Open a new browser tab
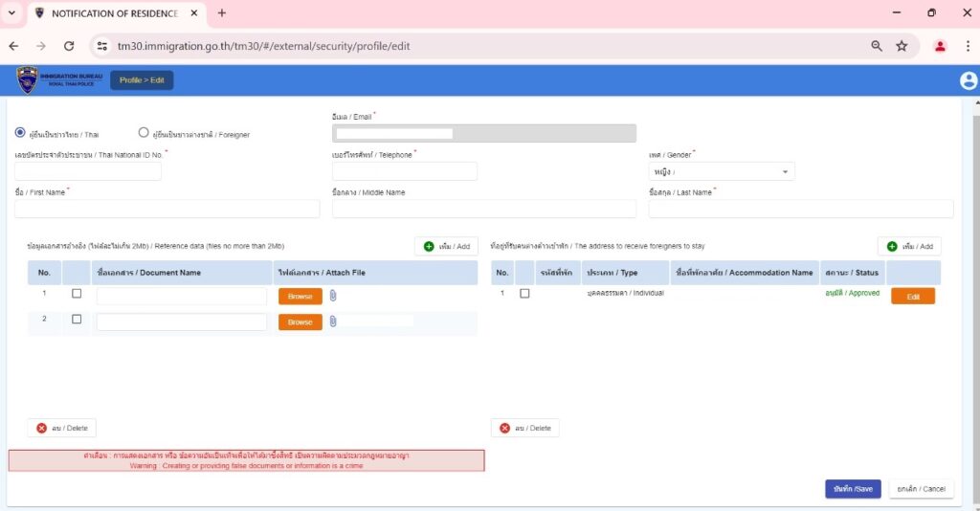 pos(222,13)
